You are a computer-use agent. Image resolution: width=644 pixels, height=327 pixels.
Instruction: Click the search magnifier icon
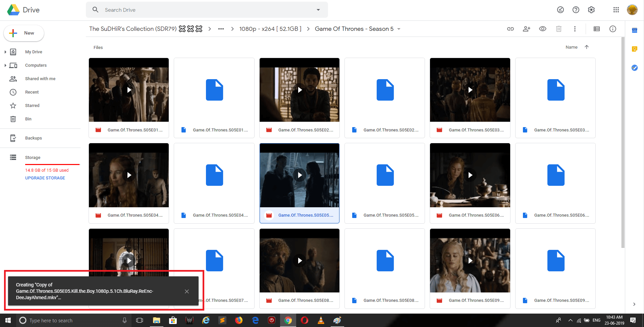coord(95,10)
